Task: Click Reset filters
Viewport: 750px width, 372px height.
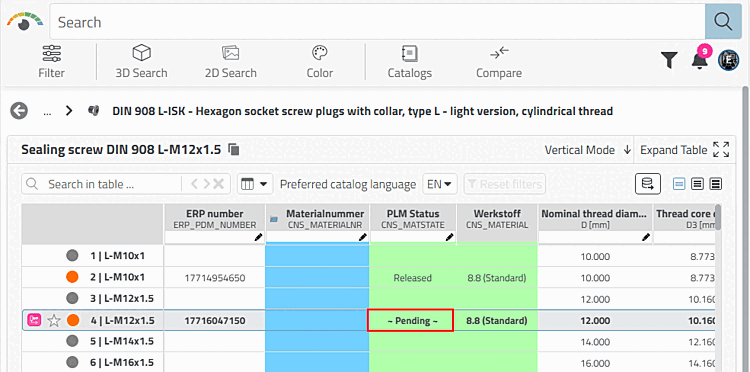Action: [x=505, y=184]
